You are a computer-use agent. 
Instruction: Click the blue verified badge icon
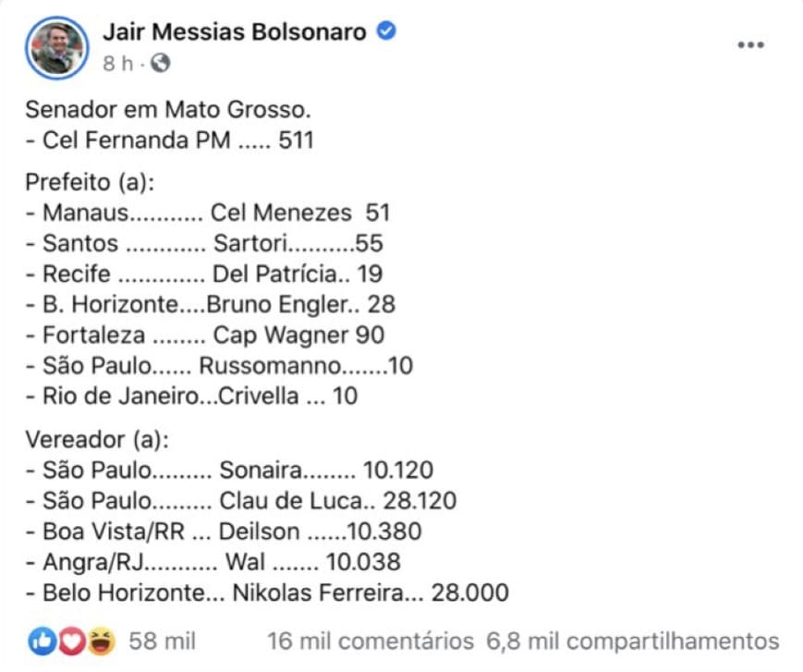[386, 31]
